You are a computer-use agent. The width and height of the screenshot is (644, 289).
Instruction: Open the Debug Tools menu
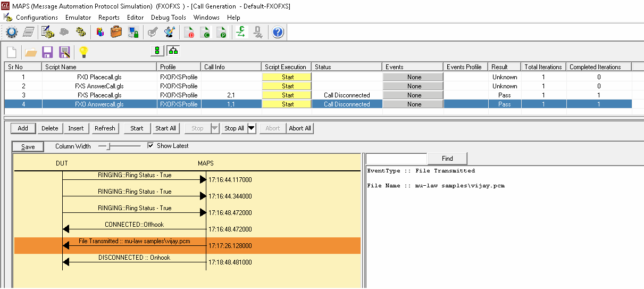point(169,18)
